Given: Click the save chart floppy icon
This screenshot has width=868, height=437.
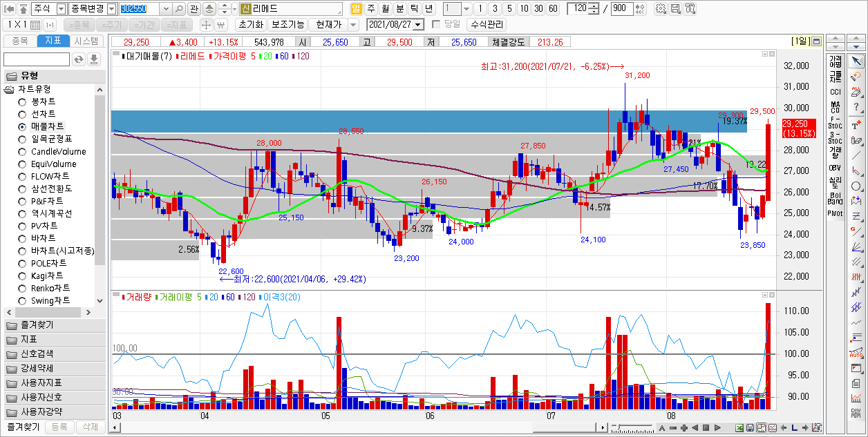Looking at the screenshot, I should click(675, 9).
